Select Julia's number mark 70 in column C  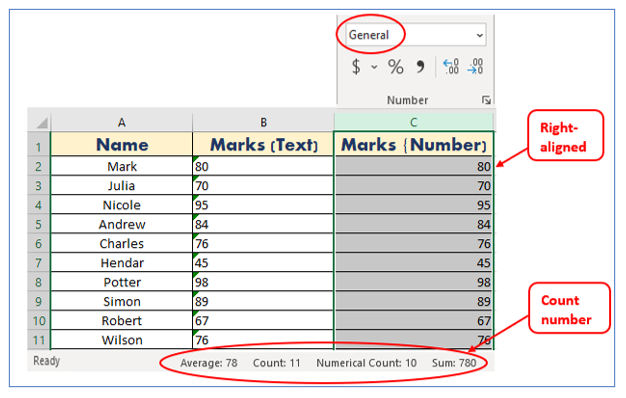pos(414,186)
